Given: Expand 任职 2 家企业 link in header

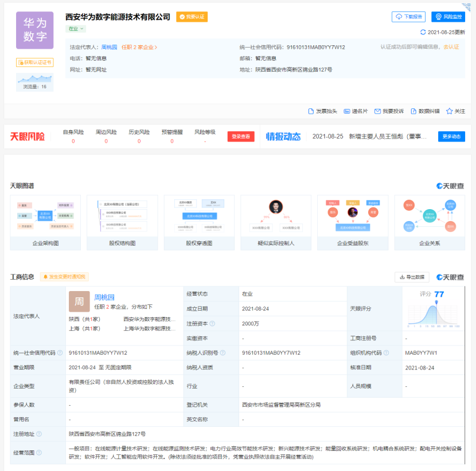Looking at the screenshot, I should point(139,48).
